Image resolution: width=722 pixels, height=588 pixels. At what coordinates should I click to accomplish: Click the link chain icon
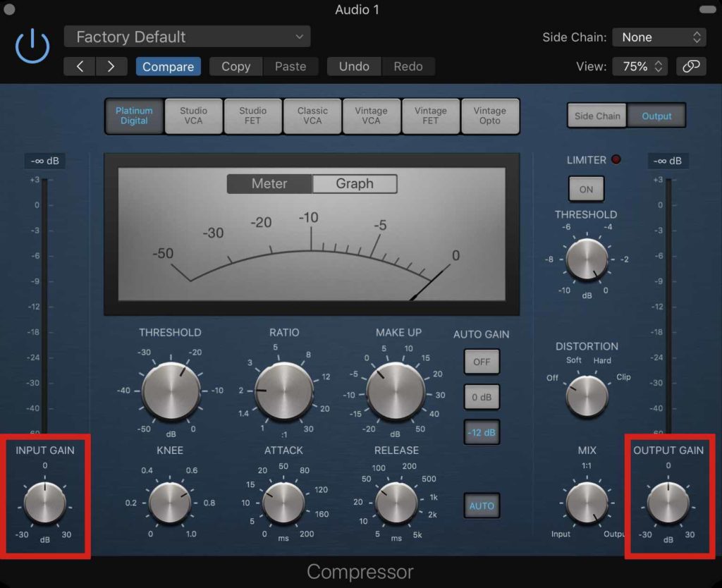coord(691,66)
